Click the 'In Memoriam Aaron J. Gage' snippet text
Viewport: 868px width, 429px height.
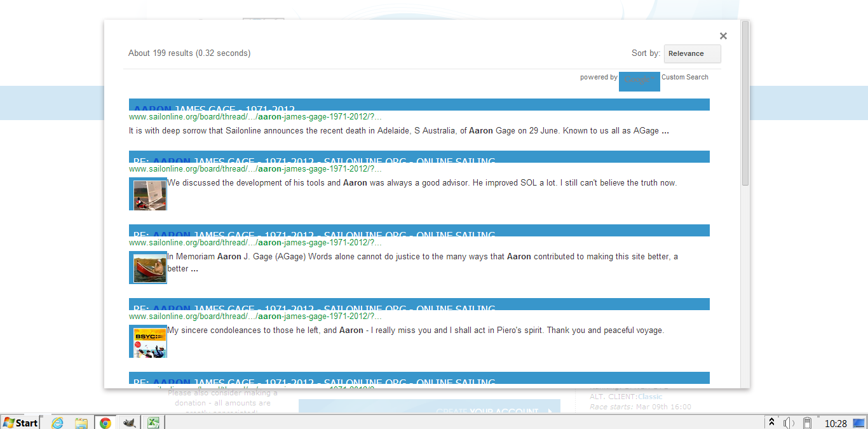(423, 262)
